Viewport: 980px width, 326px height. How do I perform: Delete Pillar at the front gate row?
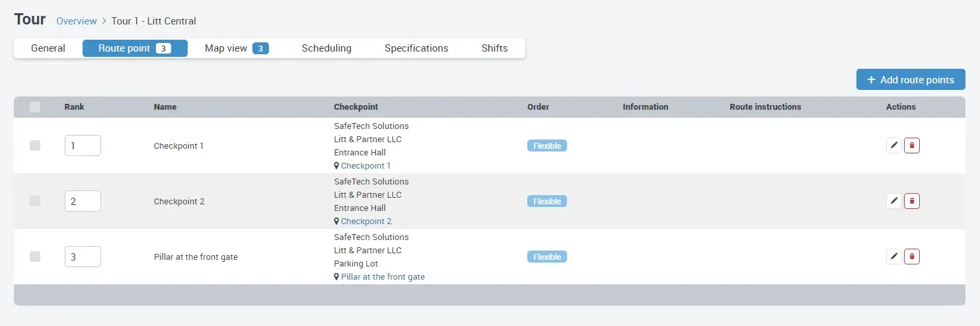coord(912,257)
